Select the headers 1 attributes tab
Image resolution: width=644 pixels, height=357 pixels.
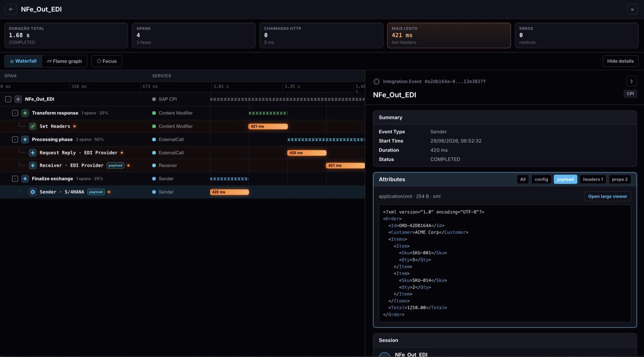(x=593, y=179)
